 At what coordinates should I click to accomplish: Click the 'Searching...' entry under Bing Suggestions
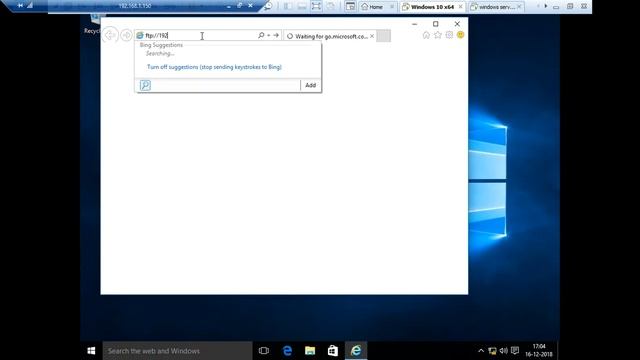tap(160, 53)
